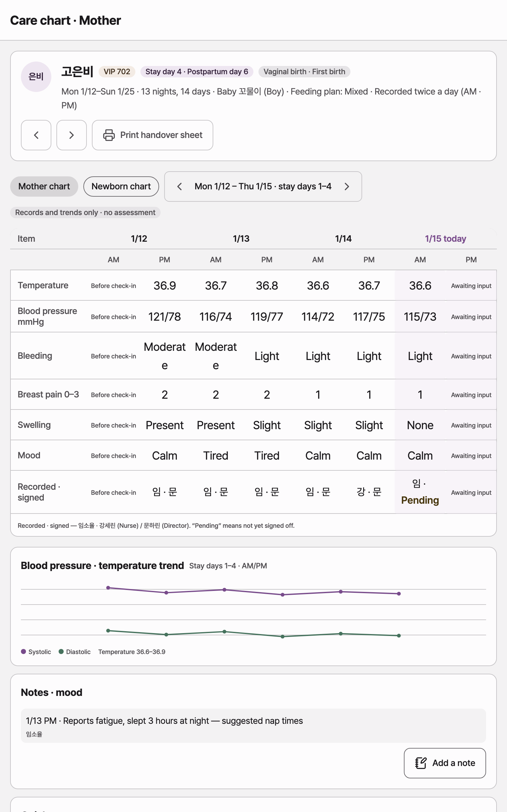Switch to the Mother chart tab

coord(44,187)
